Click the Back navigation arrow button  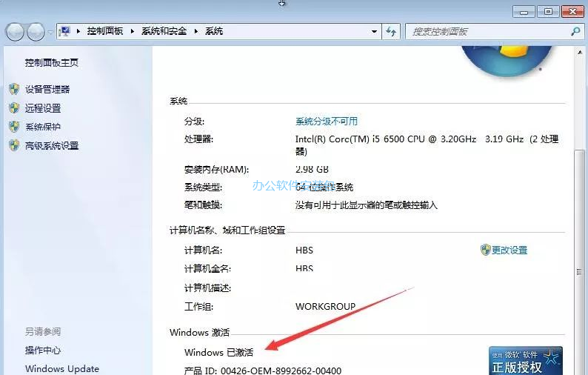[16, 32]
